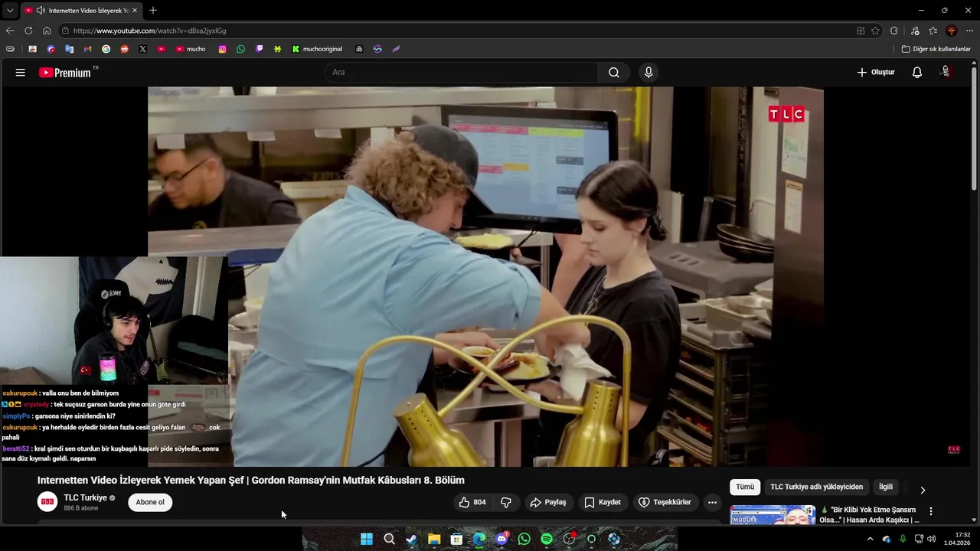Viewport: 980px width, 551px height.
Task: Open the Google bookmark
Action: tap(106, 49)
